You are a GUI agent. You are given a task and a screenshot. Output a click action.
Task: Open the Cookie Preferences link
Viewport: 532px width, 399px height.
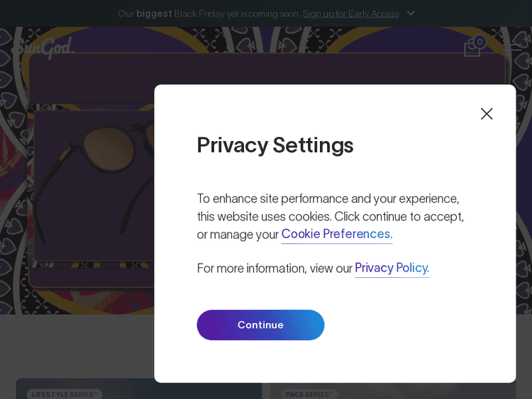(336, 234)
